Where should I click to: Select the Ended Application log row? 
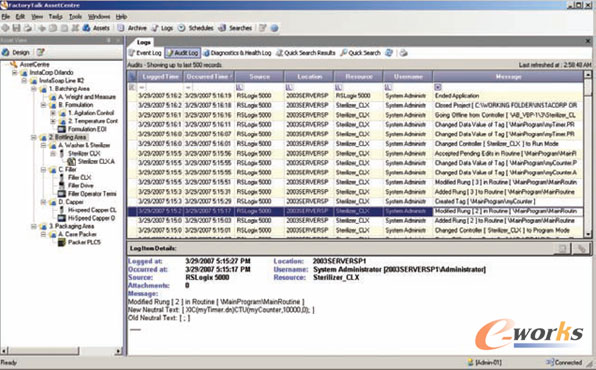(355, 96)
